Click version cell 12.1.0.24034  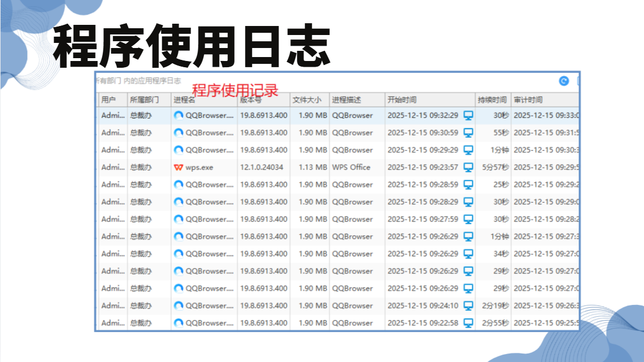(x=262, y=168)
